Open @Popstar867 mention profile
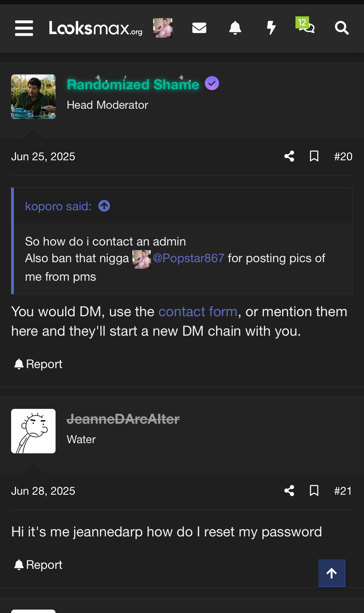 coord(188,258)
